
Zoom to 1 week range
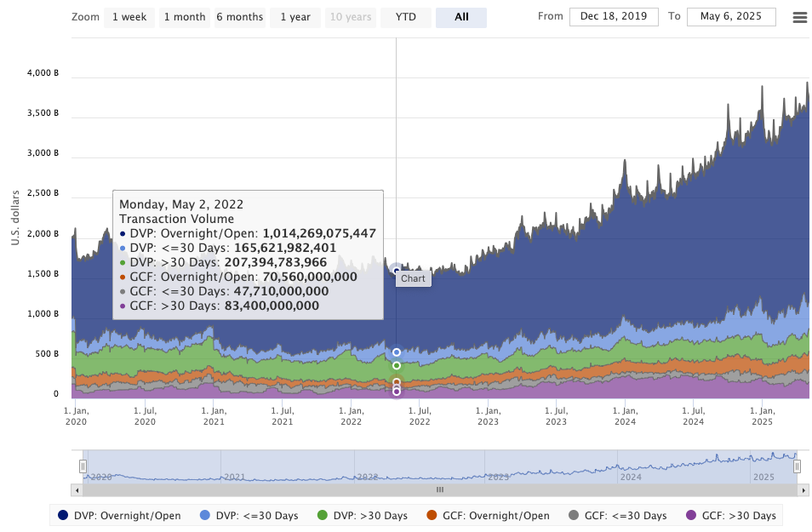tap(129, 17)
